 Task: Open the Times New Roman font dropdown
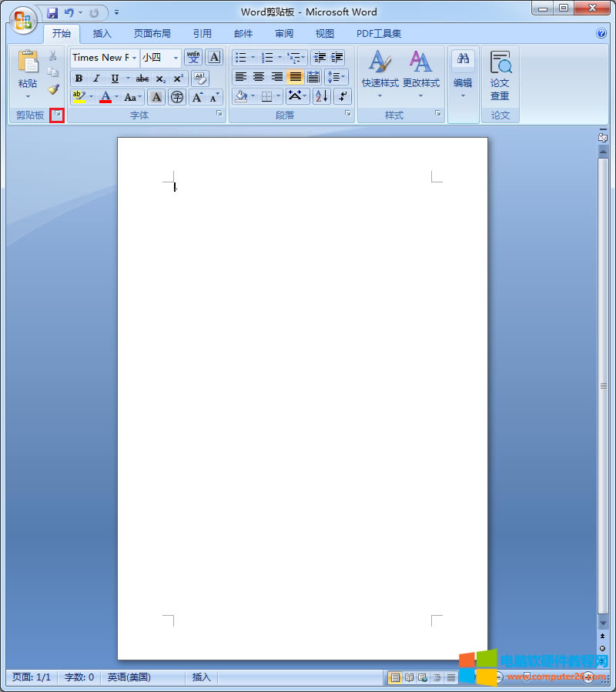[x=134, y=58]
